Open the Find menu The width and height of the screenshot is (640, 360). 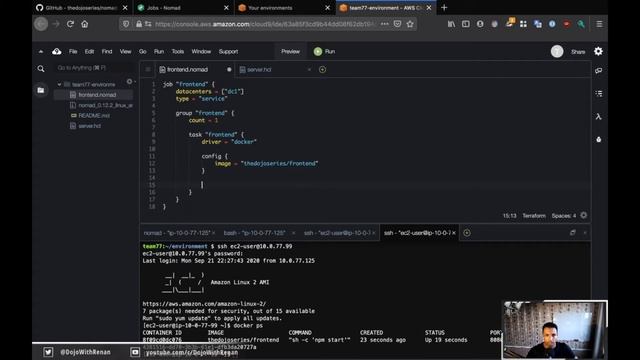tap(107, 51)
